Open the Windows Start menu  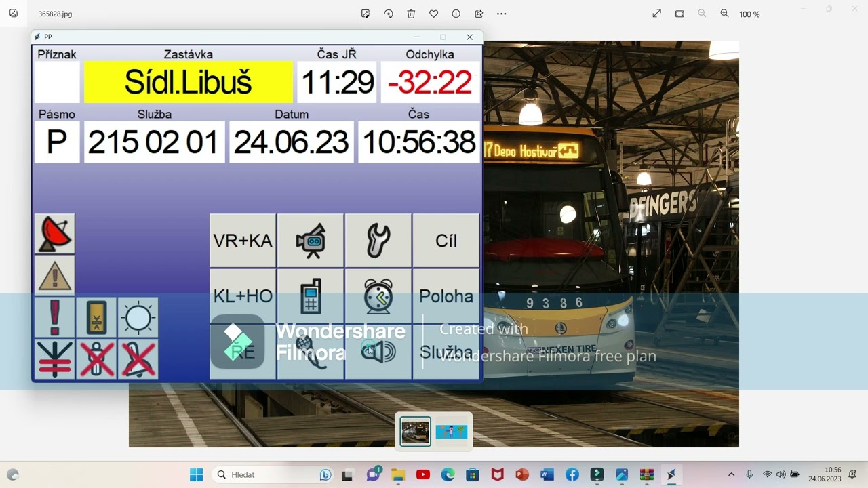196,474
